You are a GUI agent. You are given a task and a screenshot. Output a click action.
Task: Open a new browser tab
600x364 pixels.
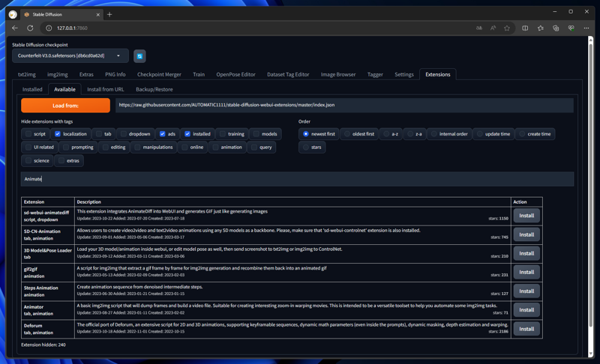(x=109, y=14)
